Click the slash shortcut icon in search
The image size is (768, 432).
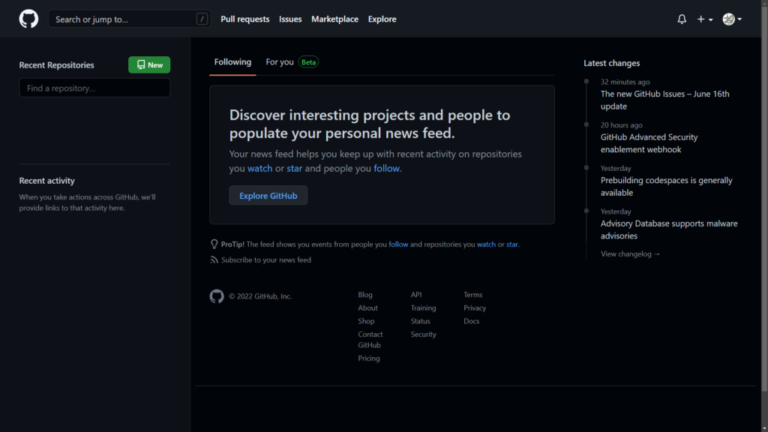pos(202,19)
